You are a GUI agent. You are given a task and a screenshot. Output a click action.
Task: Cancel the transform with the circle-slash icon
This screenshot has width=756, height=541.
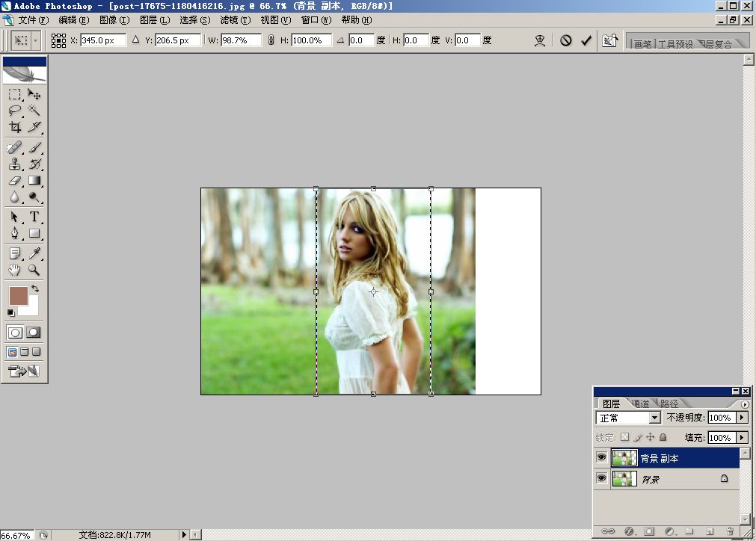click(566, 40)
